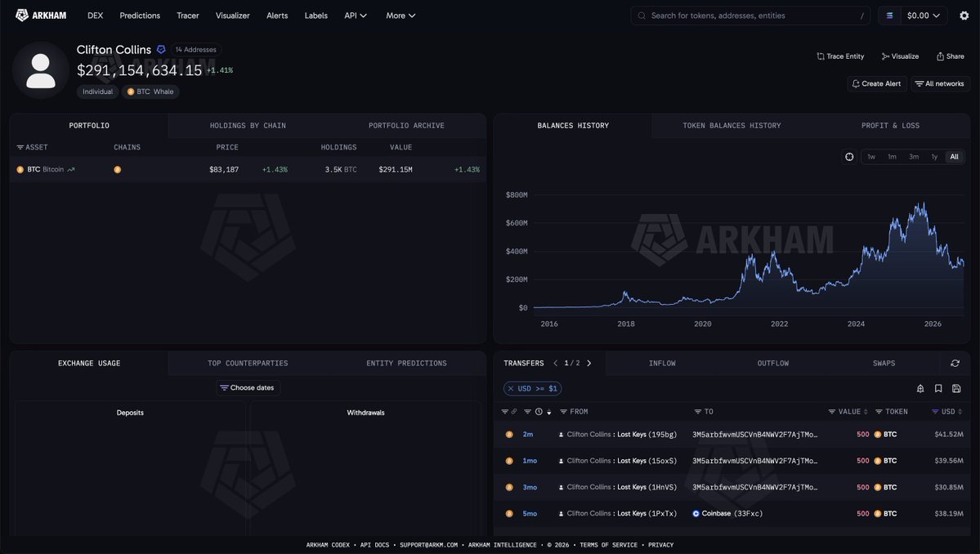
Task: Click the crosshair icon above the balance chart
Action: (x=849, y=157)
